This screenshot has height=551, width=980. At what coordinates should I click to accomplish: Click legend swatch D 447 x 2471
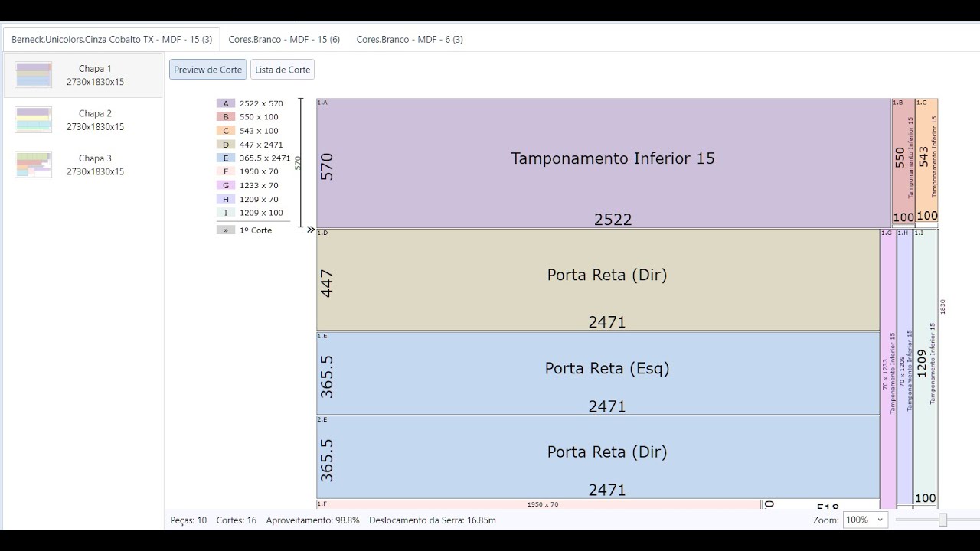point(226,145)
